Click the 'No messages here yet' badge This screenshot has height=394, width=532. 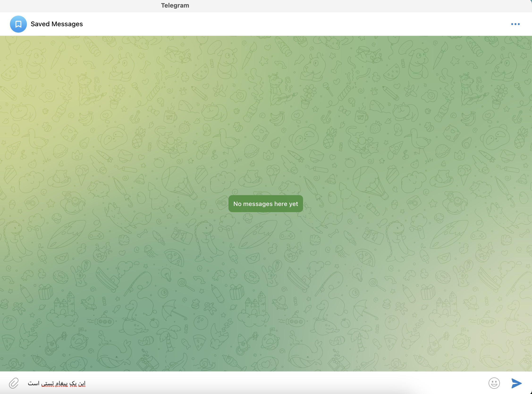[265, 204]
